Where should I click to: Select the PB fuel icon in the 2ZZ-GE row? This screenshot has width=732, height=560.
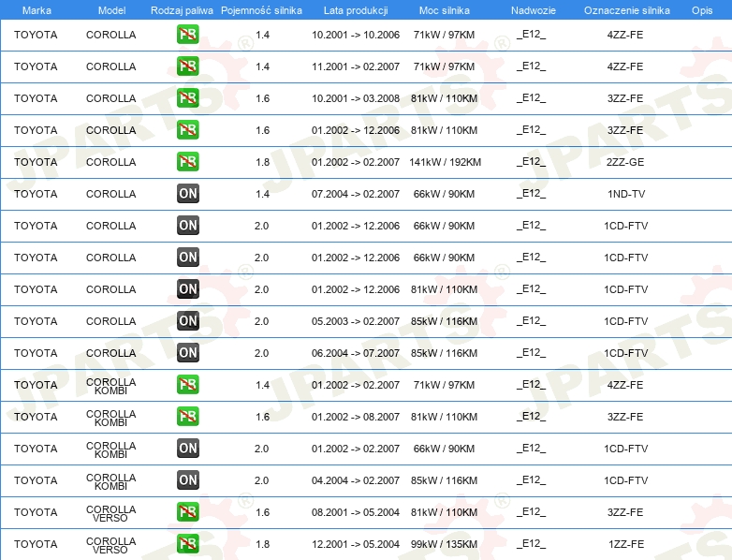(x=187, y=162)
